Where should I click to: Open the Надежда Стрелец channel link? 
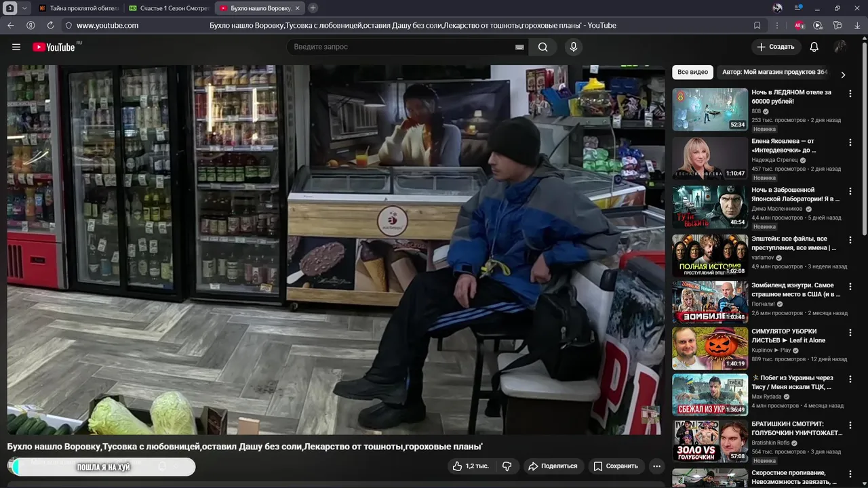click(x=774, y=161)
